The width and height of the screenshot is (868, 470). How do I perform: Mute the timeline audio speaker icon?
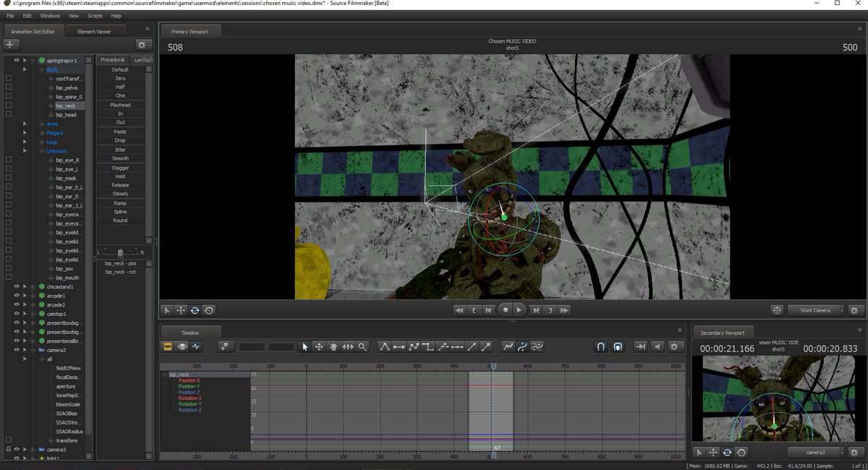pyautogui.click(x=658, y=346)
